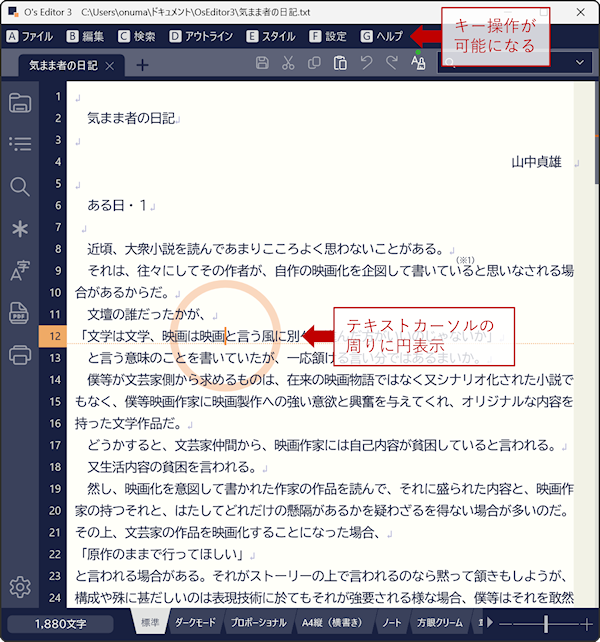Expand the search box dropdown arrow

(x=581, y=63)
